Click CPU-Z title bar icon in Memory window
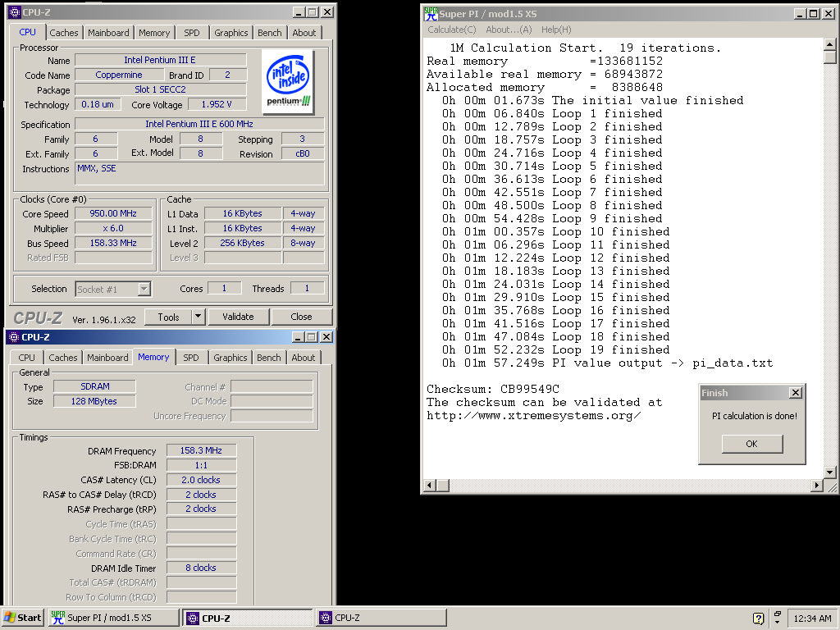Viewport: 840px width, 630px height. pyautogui.click(x=14, y=337)
